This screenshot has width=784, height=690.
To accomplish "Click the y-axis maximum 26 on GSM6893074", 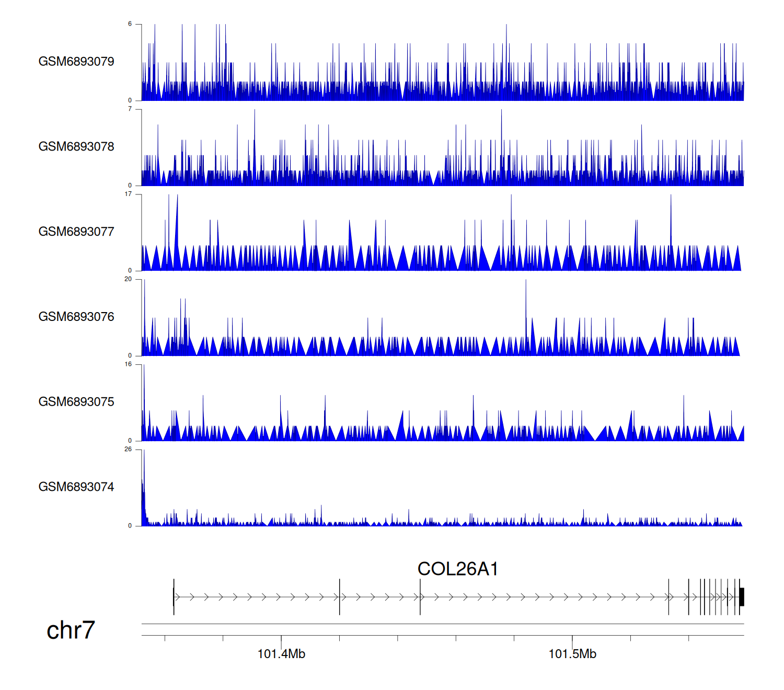I will click(128, 450).
